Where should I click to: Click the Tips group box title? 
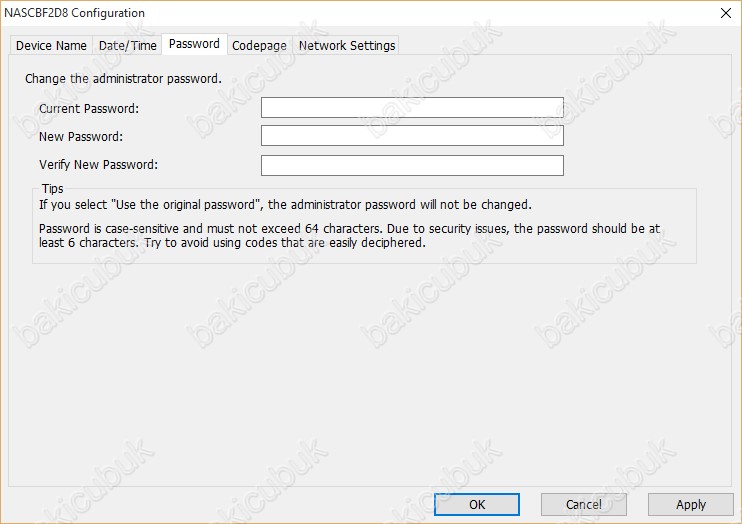(53, 188)
